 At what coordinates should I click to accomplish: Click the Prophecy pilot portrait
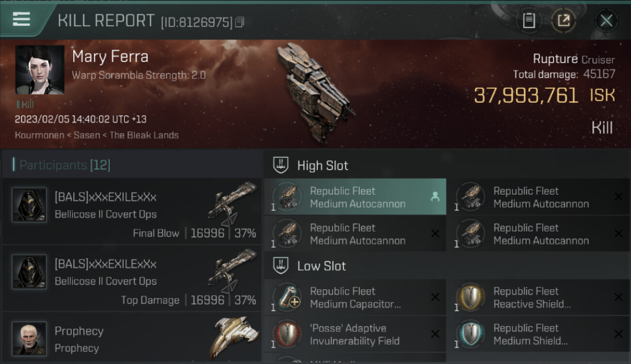[x=29, y=338]
